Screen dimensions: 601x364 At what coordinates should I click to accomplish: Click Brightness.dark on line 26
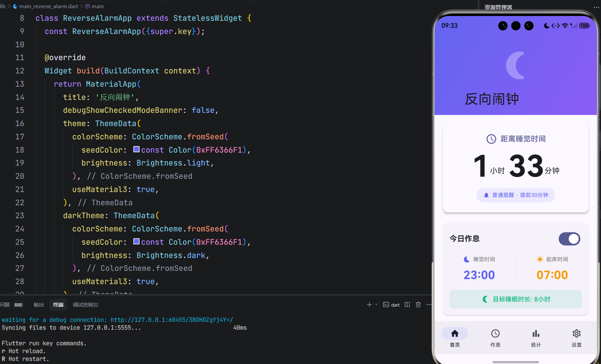coord(171,255)
